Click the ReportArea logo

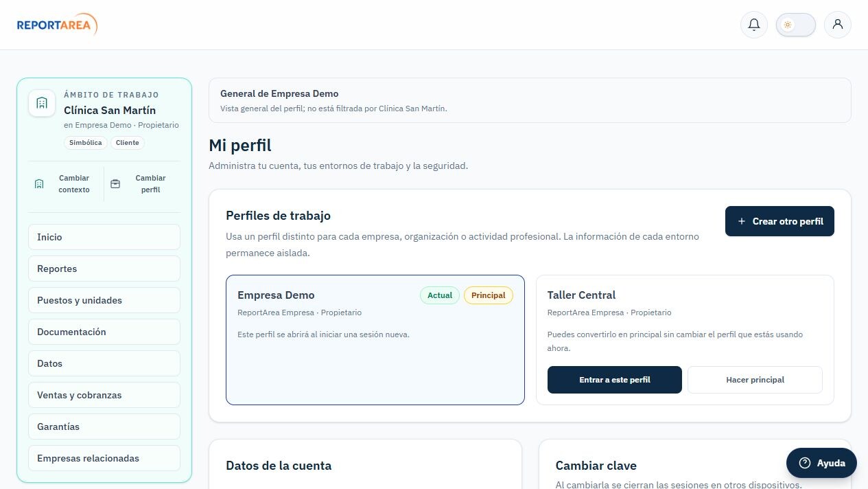58,25
